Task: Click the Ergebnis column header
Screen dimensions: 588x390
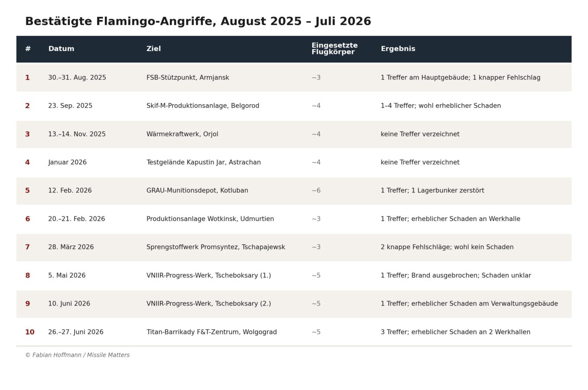Action: tap(398, 49)
